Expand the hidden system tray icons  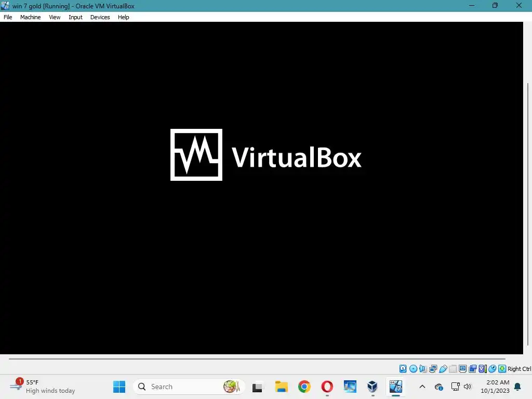tap(422, 387)
